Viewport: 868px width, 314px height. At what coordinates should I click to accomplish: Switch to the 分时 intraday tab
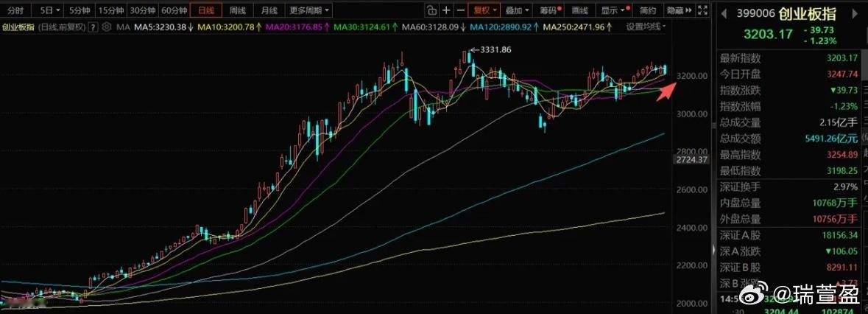tap(16, 10)
